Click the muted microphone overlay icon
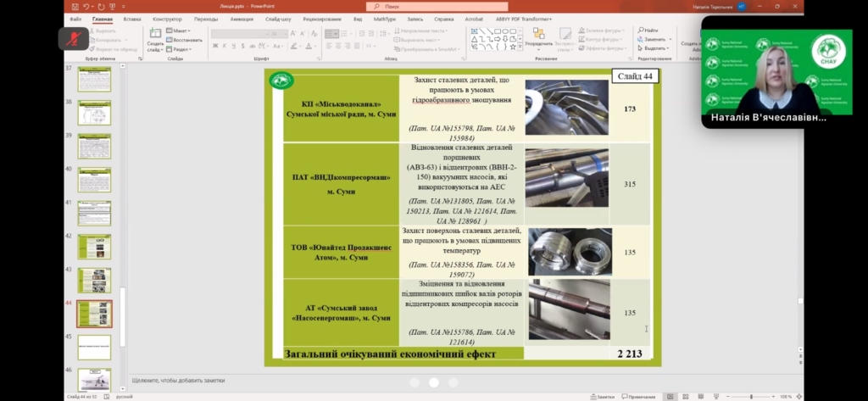The height and width of the screenshot is (401, 868). [x=74, y=38]
